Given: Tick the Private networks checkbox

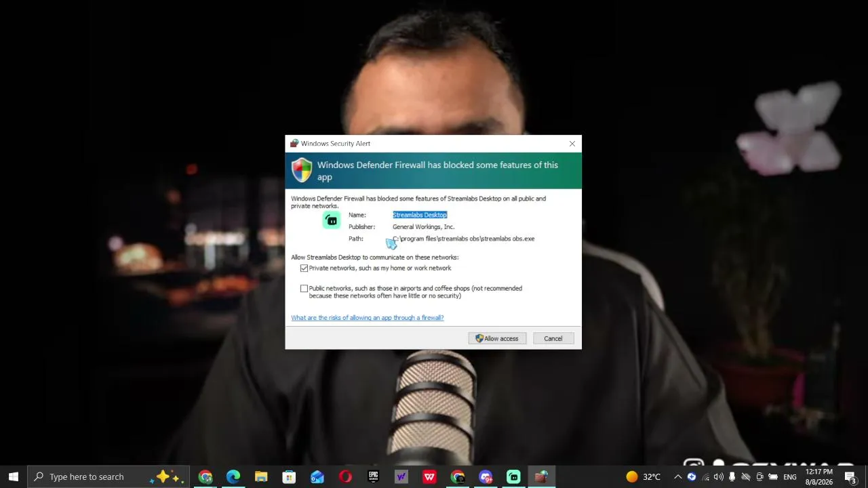Looking at the screenshot, I should (304, 268).
